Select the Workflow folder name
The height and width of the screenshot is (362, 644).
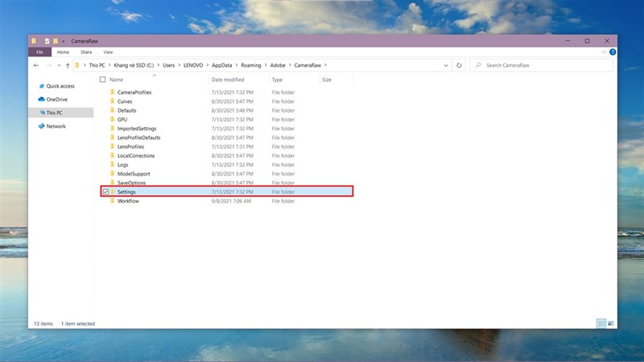pyautogui.click(x=128, y=200)
